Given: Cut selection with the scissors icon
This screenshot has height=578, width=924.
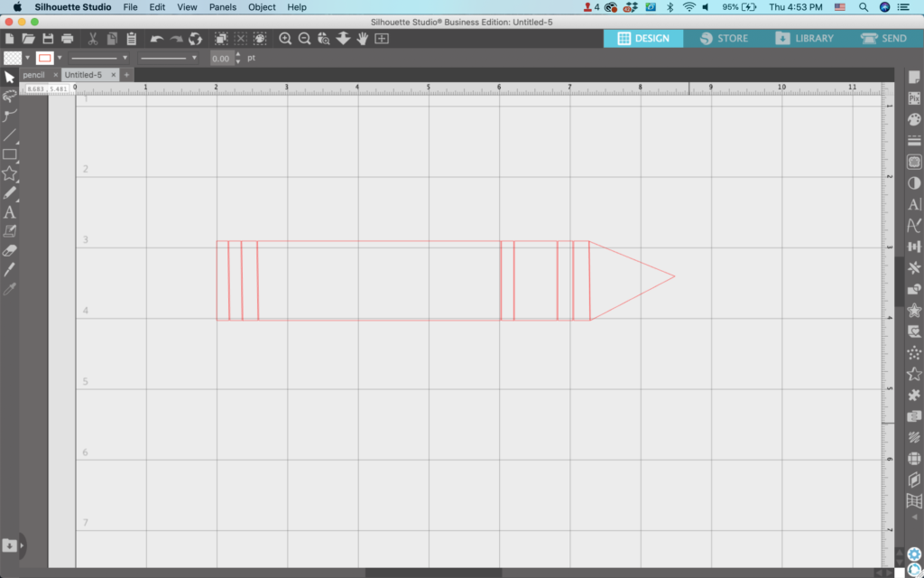Looking at the screenshot, I should [x=93, y=39].
